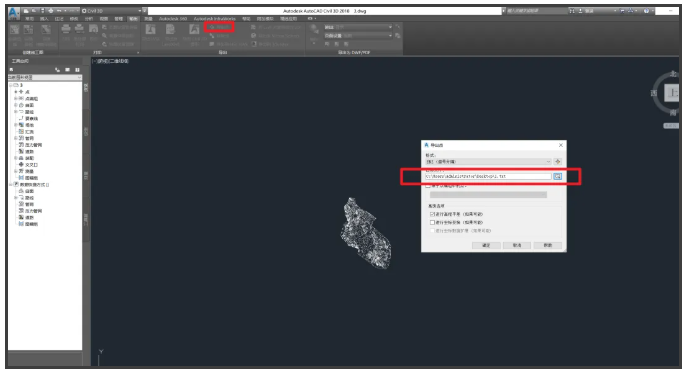The height and width of the screenshot is (376, 690).
Task: Open the WCS dropdown below the ViewCube
Action: click(671, 126)
